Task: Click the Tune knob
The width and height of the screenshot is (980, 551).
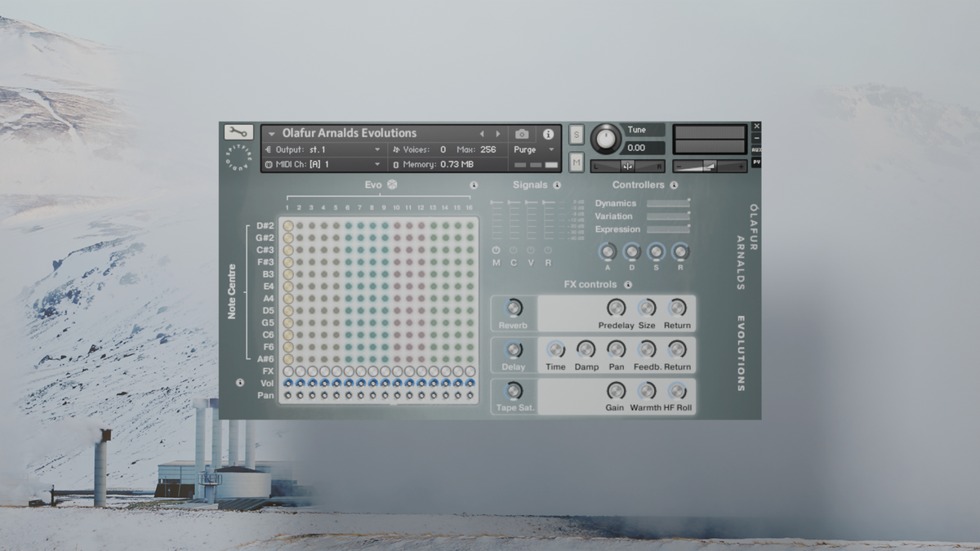Action: [605, 139]
